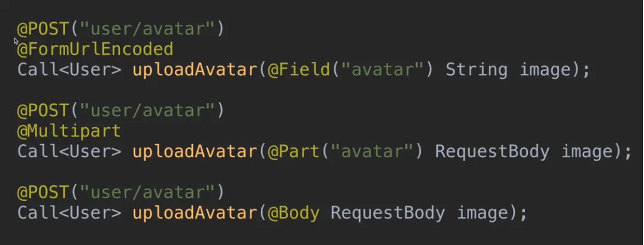Click the image parameter after String
This screenshot has height=245, width=644.
coord(545,70)
